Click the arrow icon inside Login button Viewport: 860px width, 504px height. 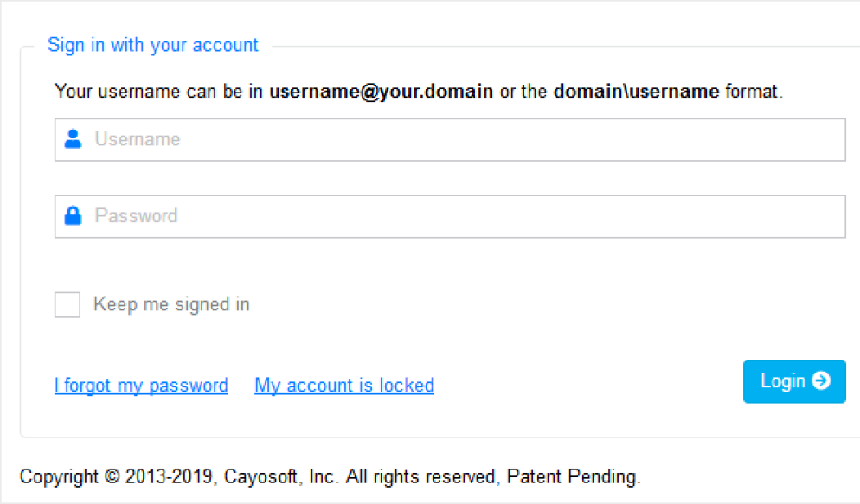point(821,380)
